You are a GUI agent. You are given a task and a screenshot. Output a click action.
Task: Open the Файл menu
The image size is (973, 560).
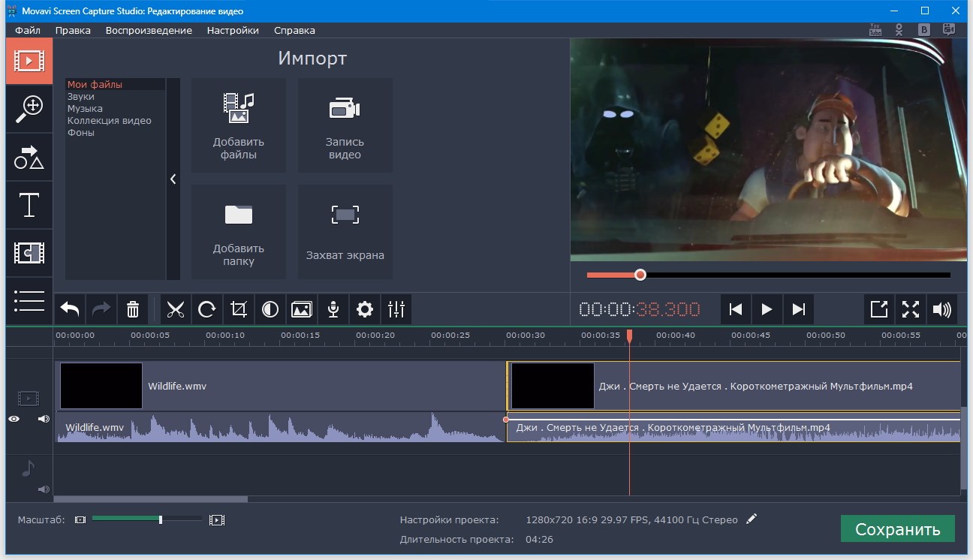(28, 30)
